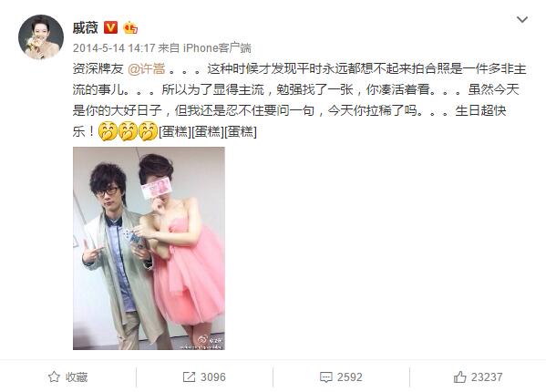Click the thumbs-up like icon

(459, 377)
